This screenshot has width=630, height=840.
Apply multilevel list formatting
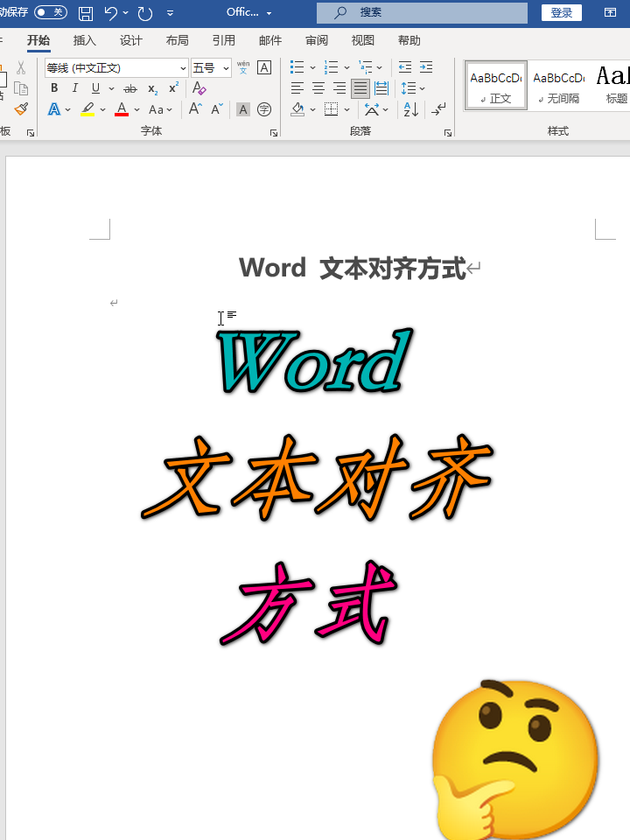[x=366, y=67]
